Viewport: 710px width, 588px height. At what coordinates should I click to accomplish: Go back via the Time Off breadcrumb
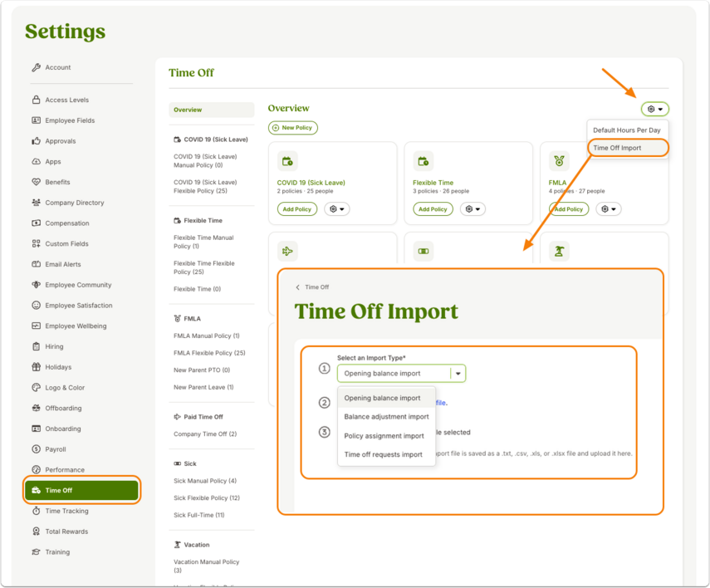(312, 287)
